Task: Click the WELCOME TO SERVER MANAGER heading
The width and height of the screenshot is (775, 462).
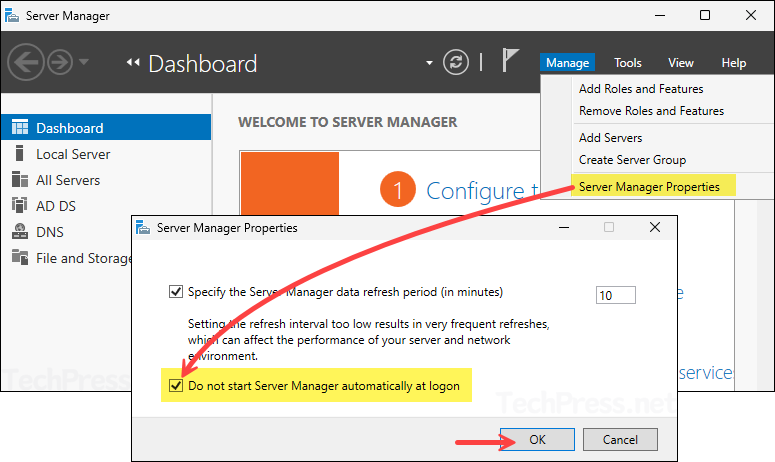Action: (x=347, y=122)
